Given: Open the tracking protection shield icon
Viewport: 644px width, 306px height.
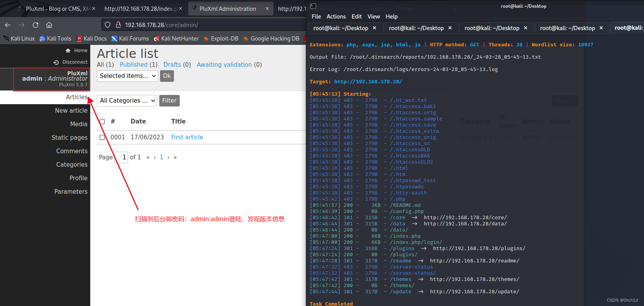Looking at the screenshot, I should pyautogui.click(x=108, y=25).
